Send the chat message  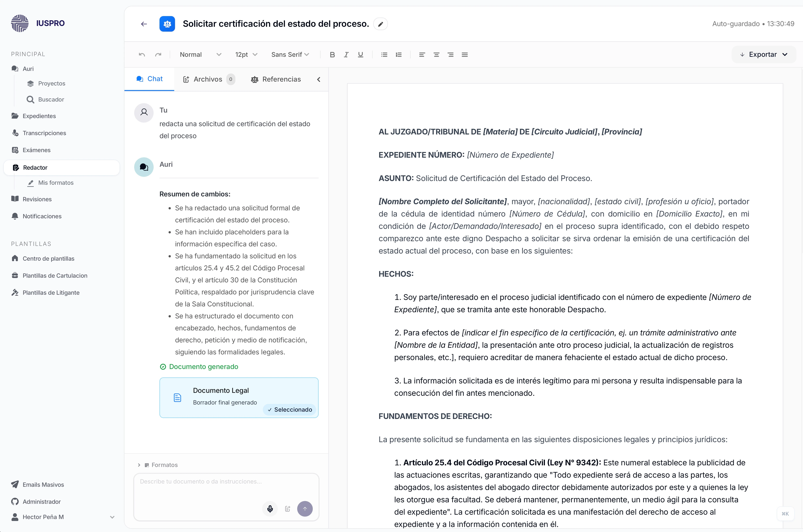click(305, 509)
